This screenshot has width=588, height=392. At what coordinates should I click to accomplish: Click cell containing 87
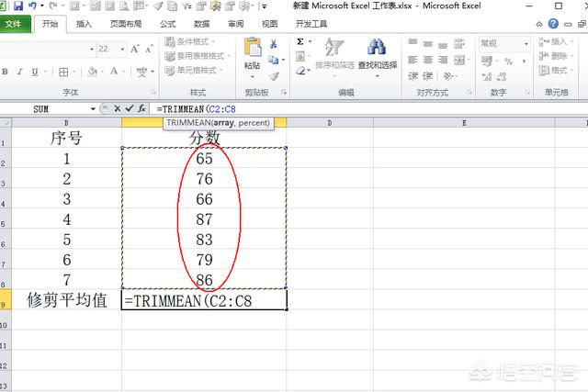coord(204,219)
